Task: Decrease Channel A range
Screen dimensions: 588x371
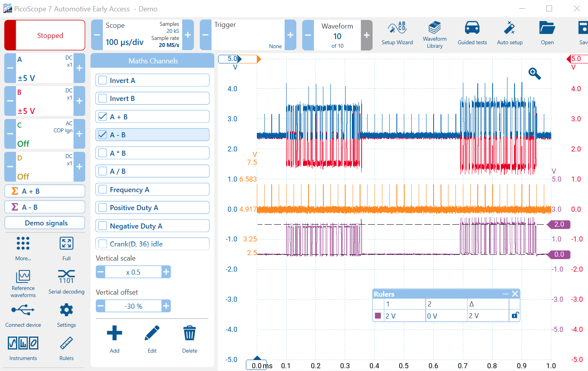Action: (x=10, y=68)
